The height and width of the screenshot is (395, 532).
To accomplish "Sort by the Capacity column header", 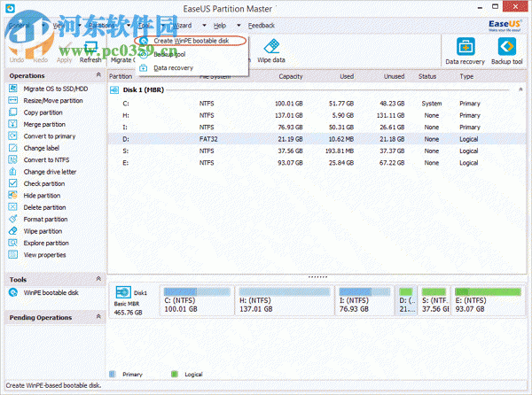I will [x=291, y=76].
